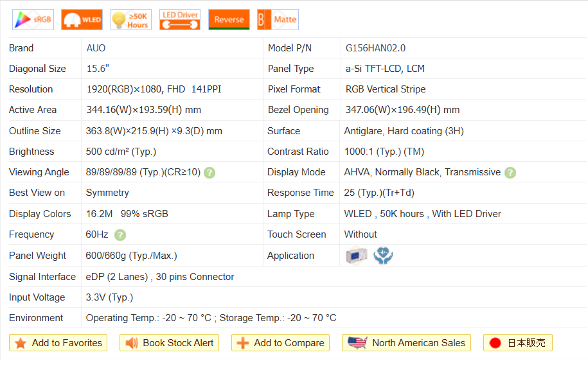
Task: Click the Book Stock Alert button
Action: [170, 343]
